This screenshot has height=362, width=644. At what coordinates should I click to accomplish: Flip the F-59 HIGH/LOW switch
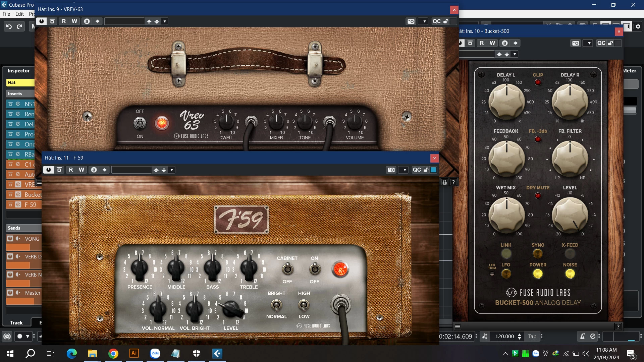304,305
